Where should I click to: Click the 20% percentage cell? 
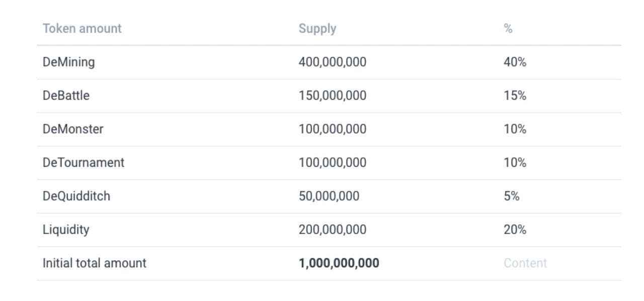click(515, 230)
